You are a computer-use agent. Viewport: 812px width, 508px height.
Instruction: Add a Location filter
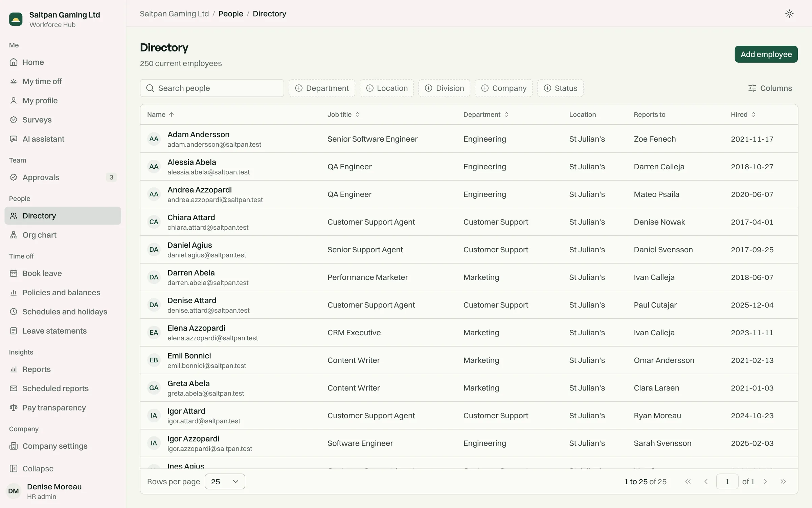click(387, 88)
